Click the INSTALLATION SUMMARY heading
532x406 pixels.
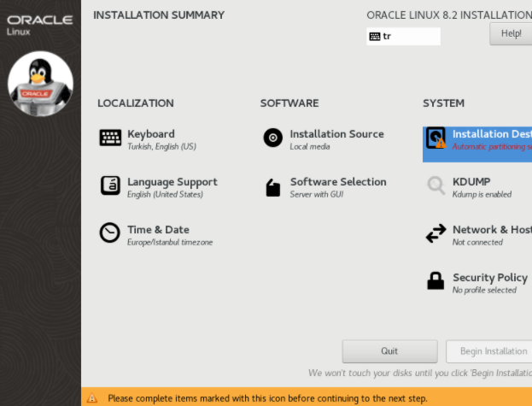[159, 15]
